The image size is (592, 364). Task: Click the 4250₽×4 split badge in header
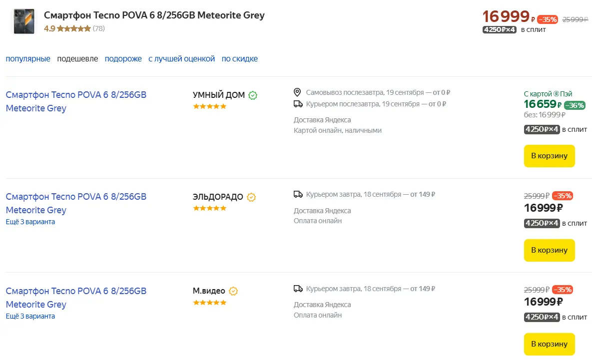point(500,29)
